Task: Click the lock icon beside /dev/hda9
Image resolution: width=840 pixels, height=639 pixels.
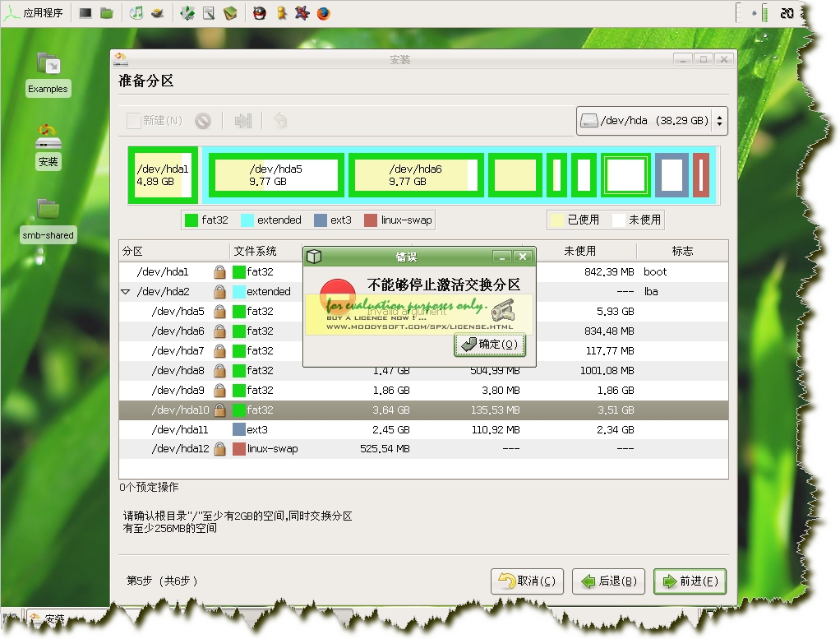Action: pyautogui.click(x=219, y=391)
